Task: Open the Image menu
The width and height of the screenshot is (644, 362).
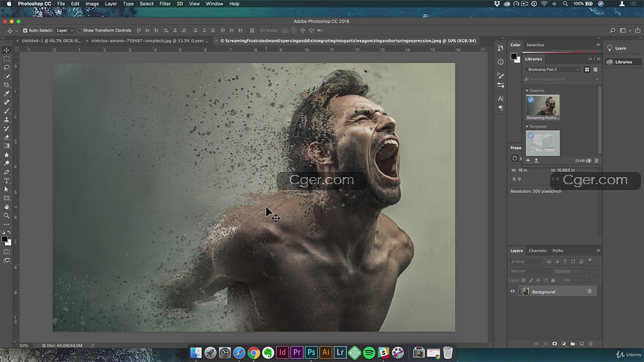Action: click(91, 4)
